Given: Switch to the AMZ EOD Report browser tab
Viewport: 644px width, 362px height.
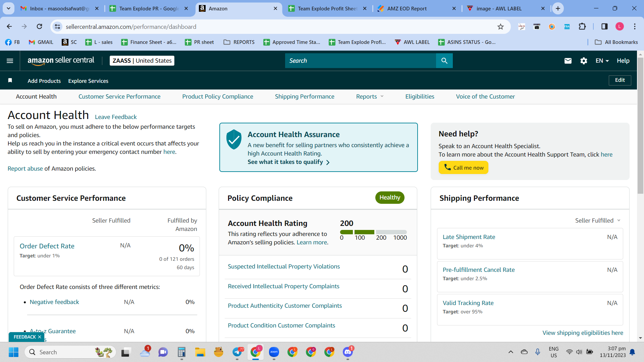Looking at the screenshot, I should click(417, 8).
